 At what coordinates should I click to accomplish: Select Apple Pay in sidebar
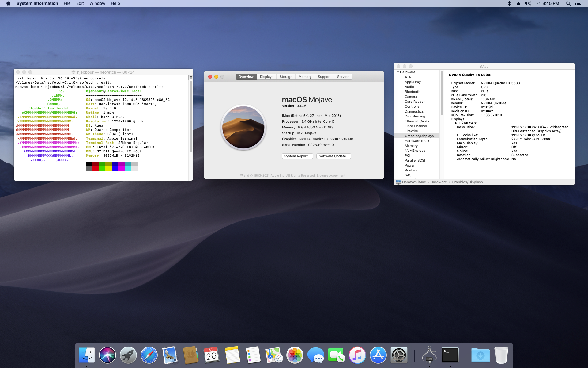[413, 82]
